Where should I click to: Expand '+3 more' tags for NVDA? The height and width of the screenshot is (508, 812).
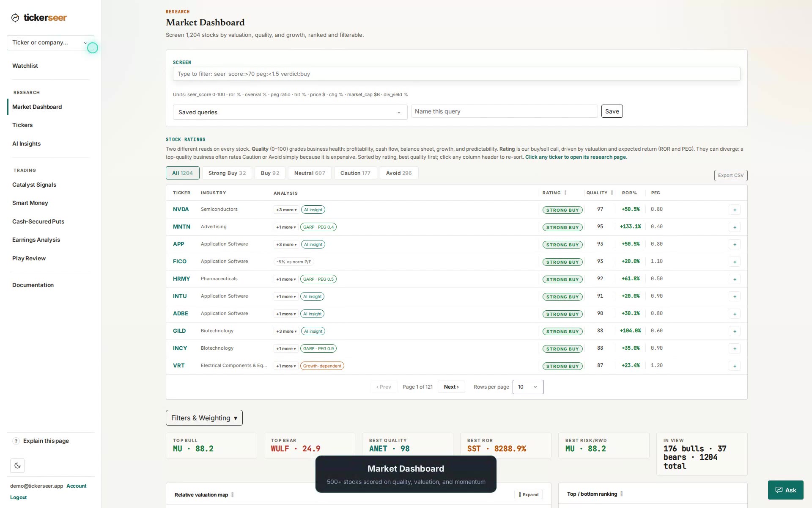tap(286, 210)
